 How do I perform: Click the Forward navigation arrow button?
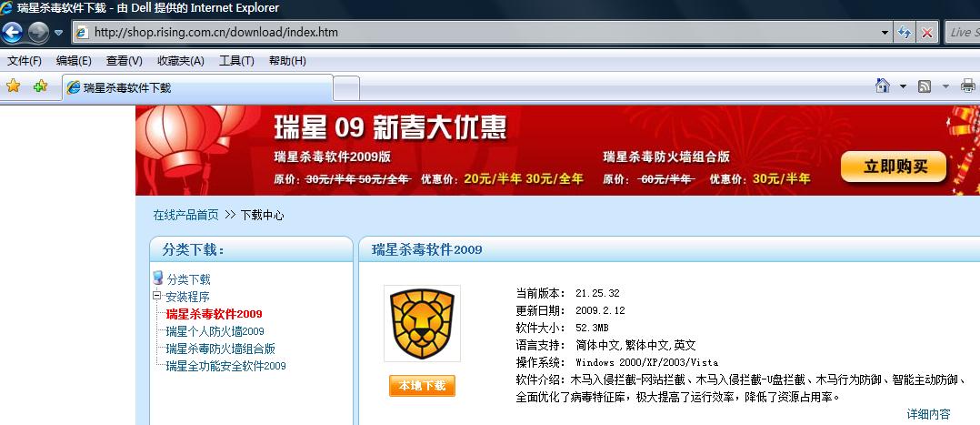[x=39, y=32]
